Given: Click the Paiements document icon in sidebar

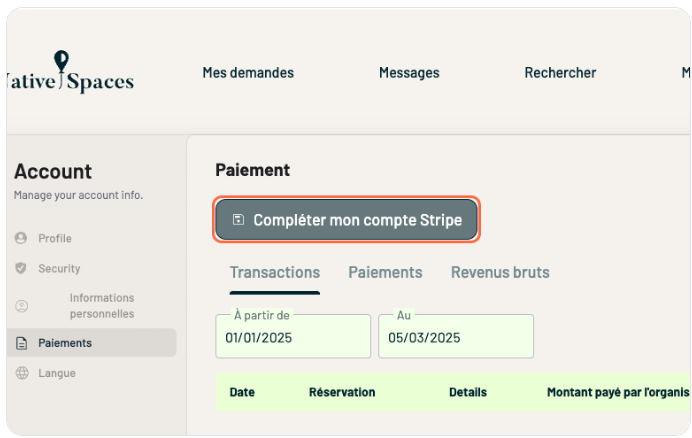Looking at the screenshot, I should (21, 343).
